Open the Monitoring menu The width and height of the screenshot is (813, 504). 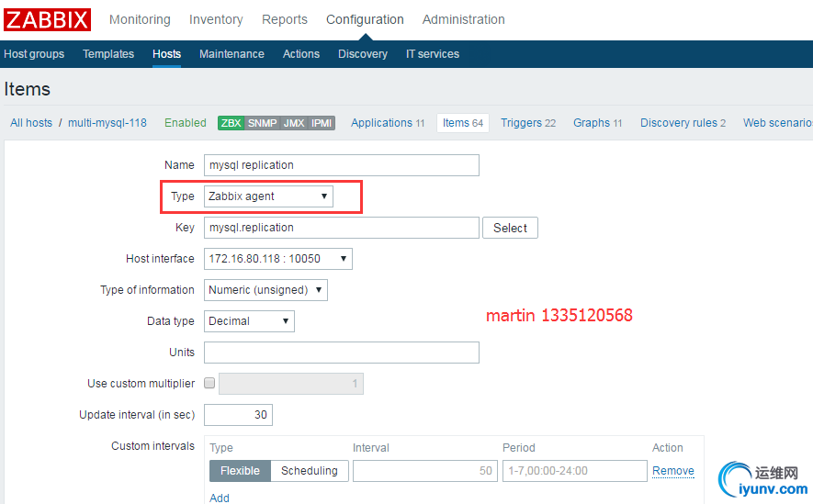tap(140, 19)
